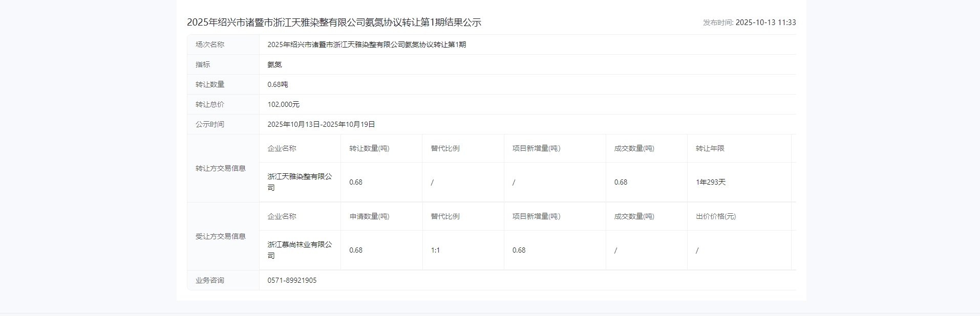Select the 公示时间 date range text
Viewport: 980px width, 316px height.
click(321, 124)
